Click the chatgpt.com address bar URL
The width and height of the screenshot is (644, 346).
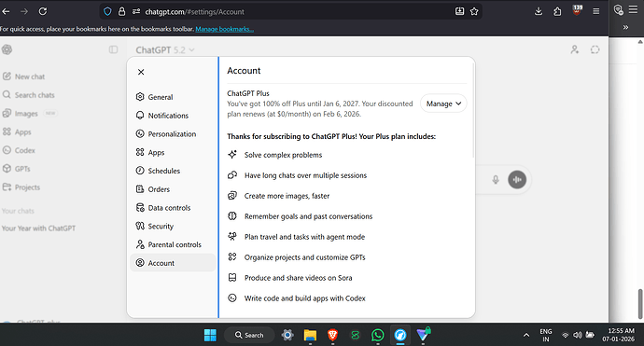click(195, 12)
